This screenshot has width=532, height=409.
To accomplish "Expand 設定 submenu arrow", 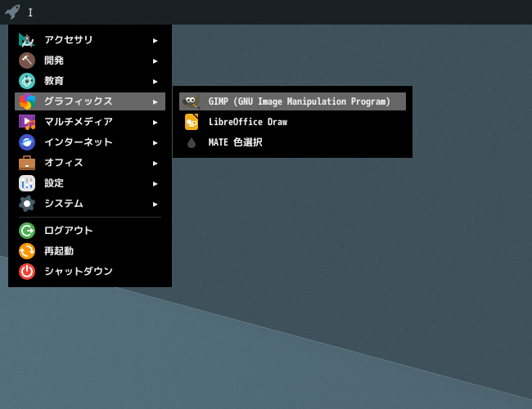I will (x=155, y=184).
